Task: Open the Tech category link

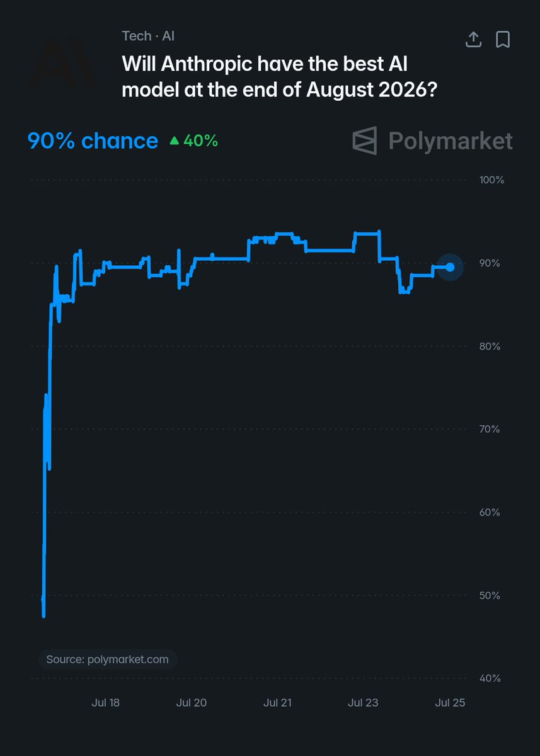Action: (x=137, y=36)
